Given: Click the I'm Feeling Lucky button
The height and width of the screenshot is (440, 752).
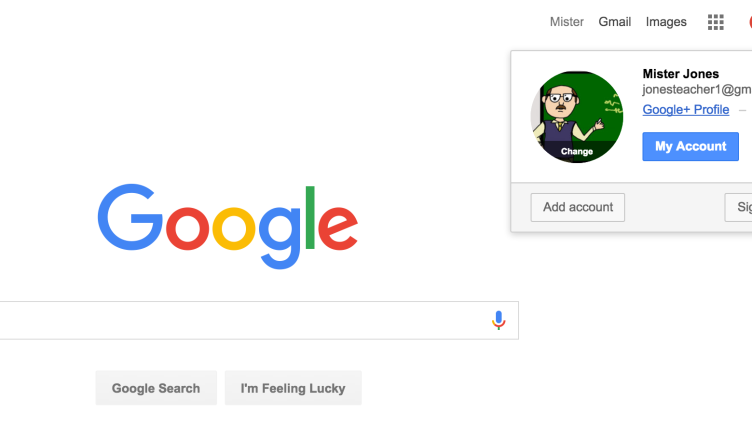Looking at the screenshot, I should 293,388.
